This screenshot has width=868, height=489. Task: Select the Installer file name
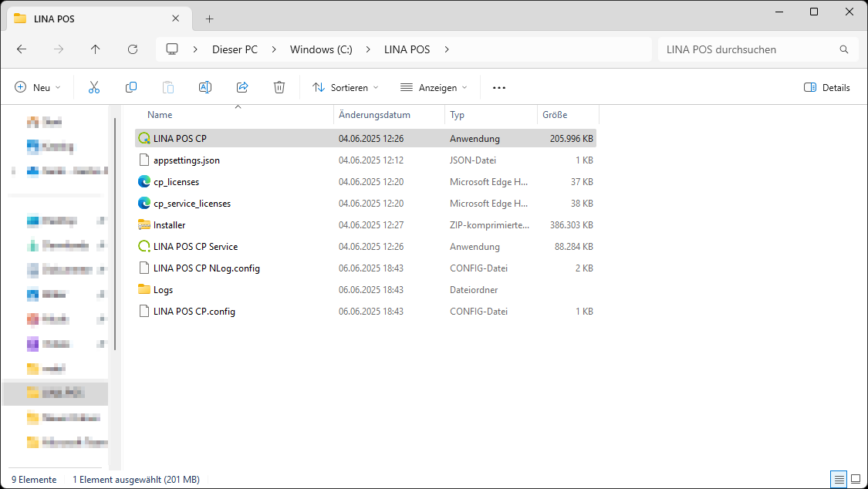170,224
